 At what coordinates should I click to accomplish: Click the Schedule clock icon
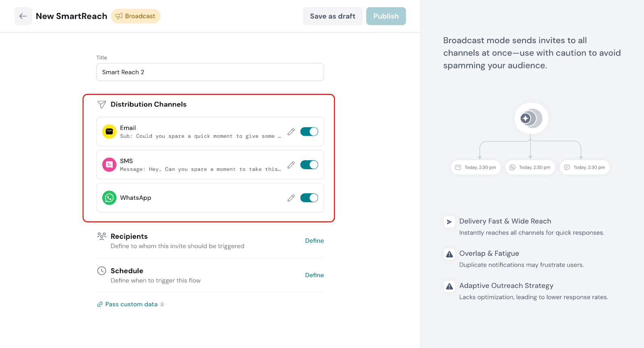102,271
